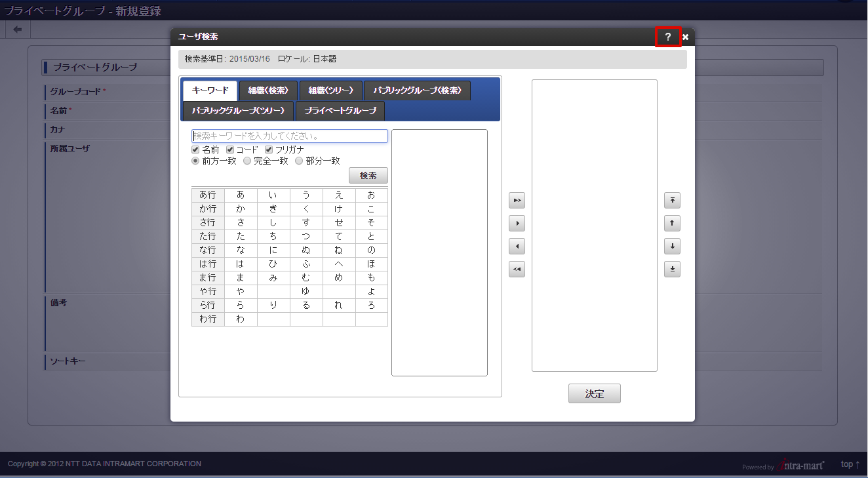Screen dimensions: 868x478
Task: Select kana か in the index table
Action: click(241, 209)
